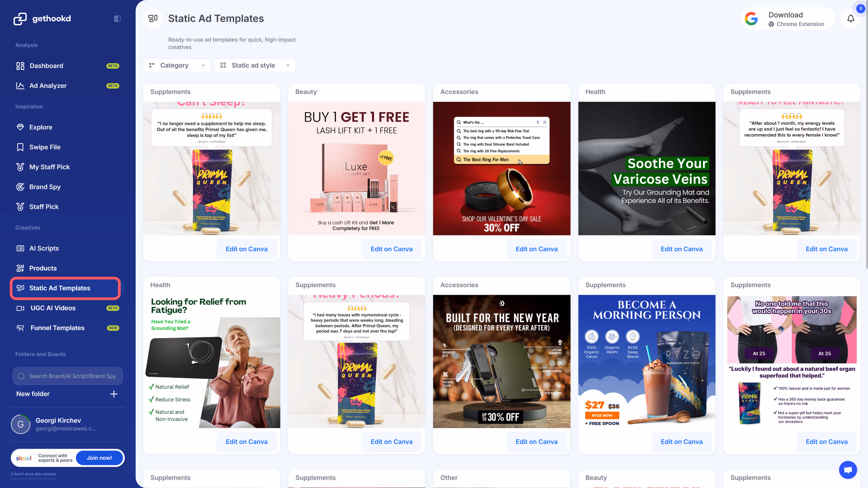Click the Google Chrome extension logo
868x488 pixels.
click(751, 19)
